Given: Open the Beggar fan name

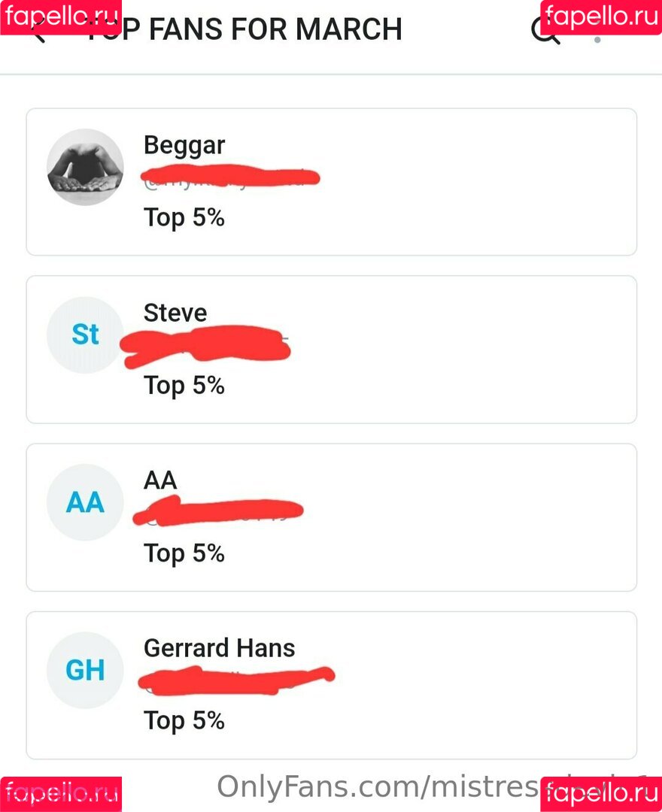Looking at the screenshot, I should click(x=184, y=145).
